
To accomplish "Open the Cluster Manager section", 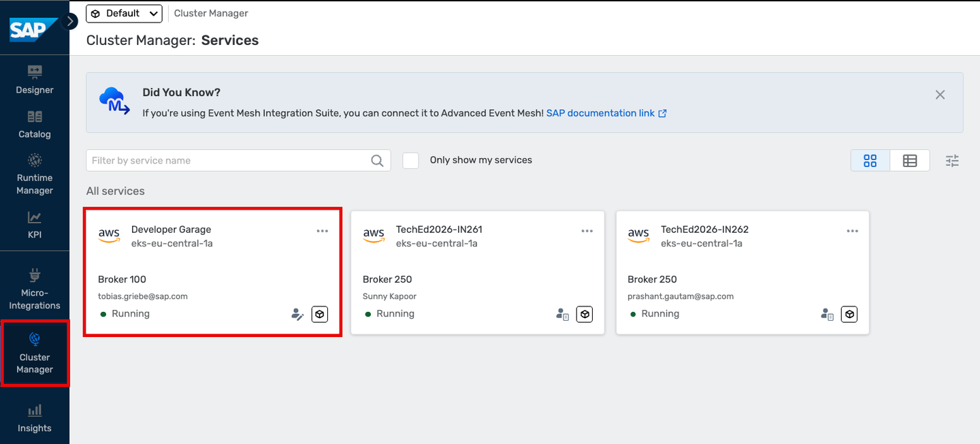I will tap(35, 353).
